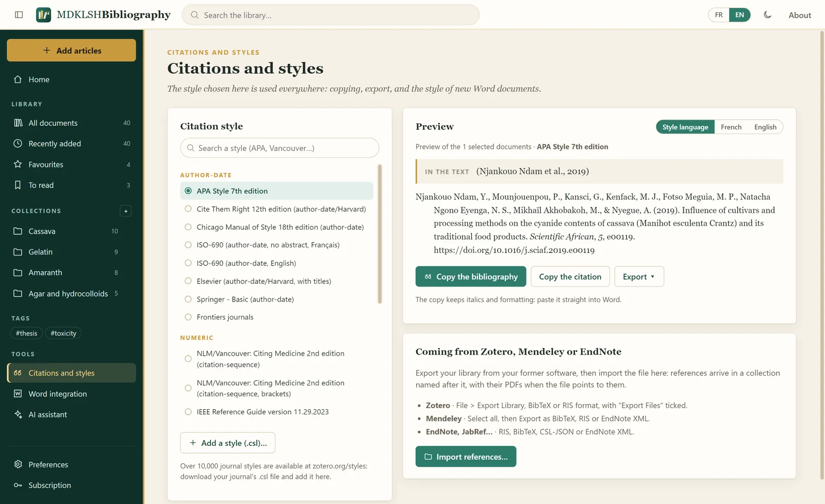Viewport: 825px width, 504px height.
Task: Click Add a style (.csl) button
Action: (227, 443)
